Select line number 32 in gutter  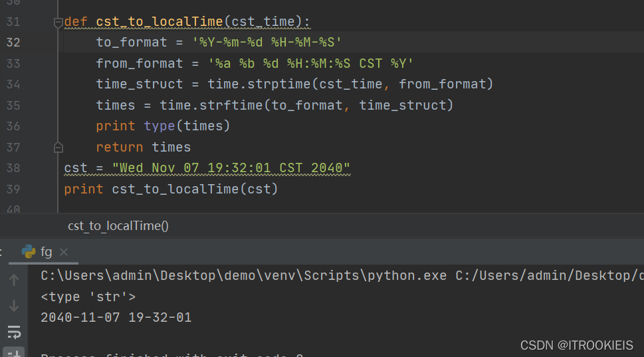pyautogui.click(x=13, y=43)
